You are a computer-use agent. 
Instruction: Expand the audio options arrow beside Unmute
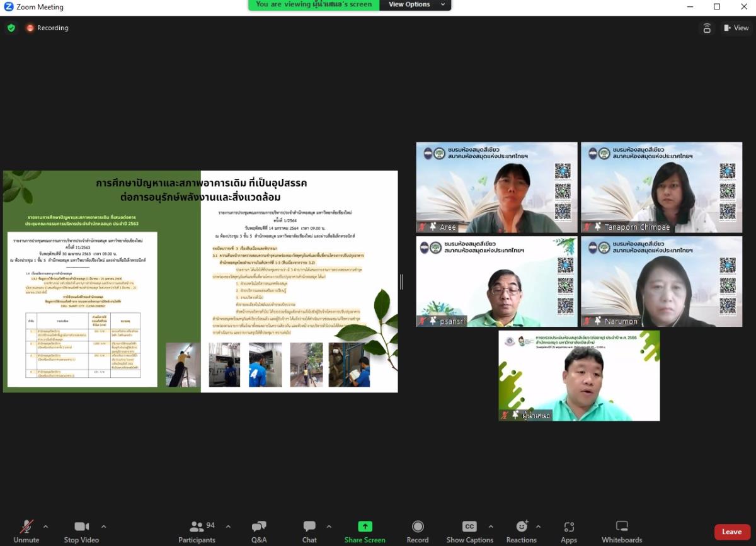coord(45,526)
